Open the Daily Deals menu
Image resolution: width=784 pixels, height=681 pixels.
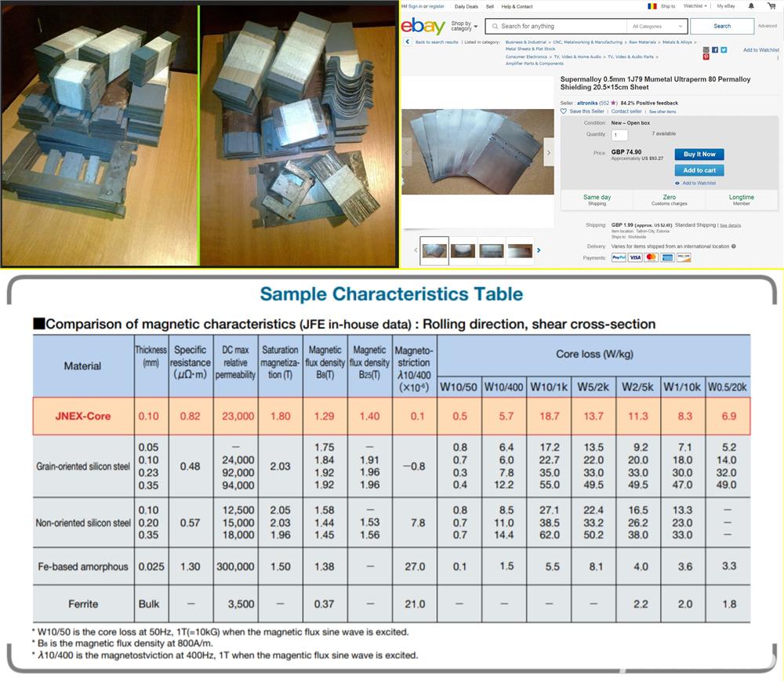[x=465, y=6]
